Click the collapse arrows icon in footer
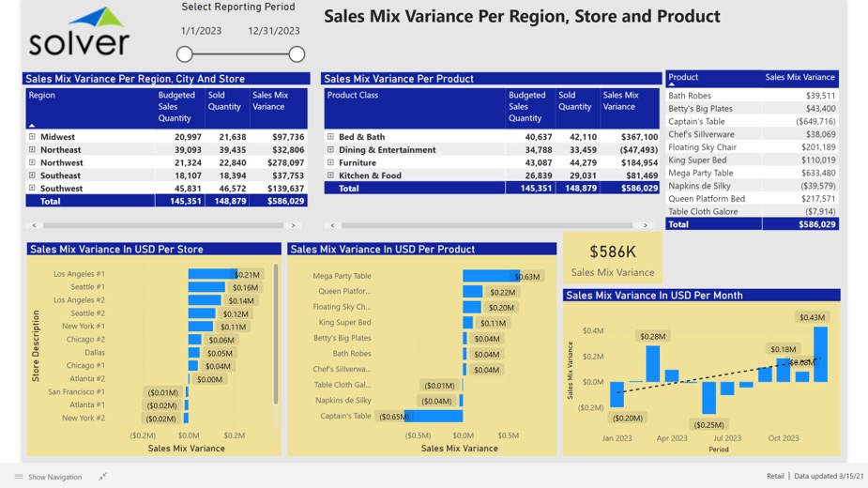 103,477
